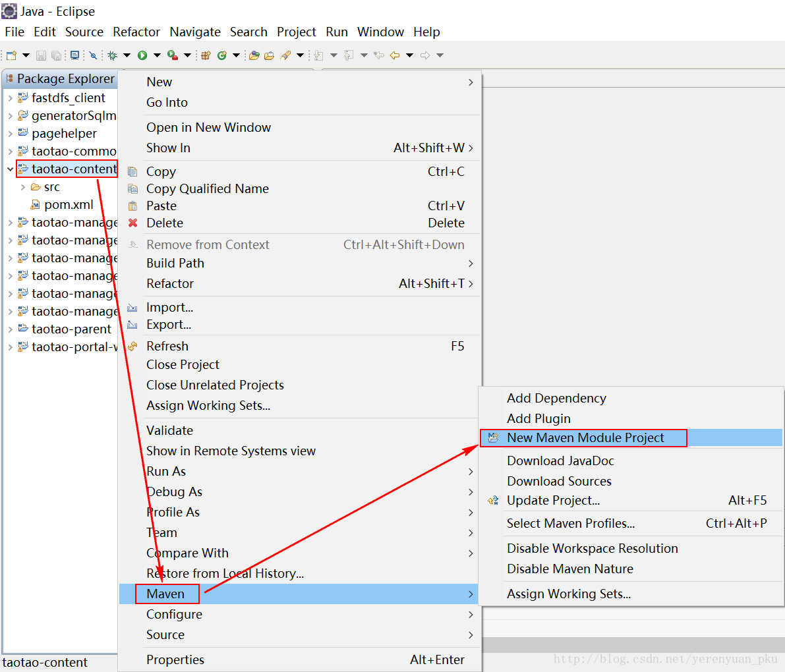Click the New wizard toolbar icon
The height and width of the screenshot is (672, 785).
[x=11, y=55]
